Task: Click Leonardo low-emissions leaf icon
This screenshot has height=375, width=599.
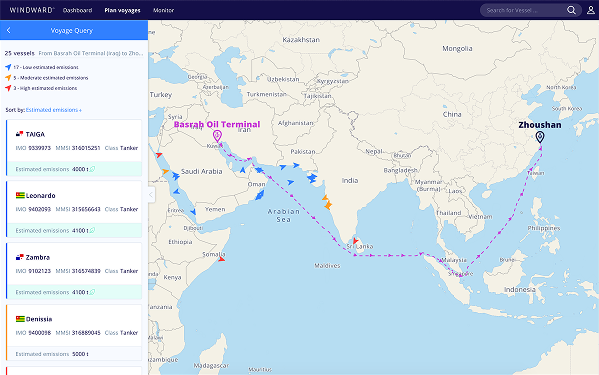Action: (92, 231)
